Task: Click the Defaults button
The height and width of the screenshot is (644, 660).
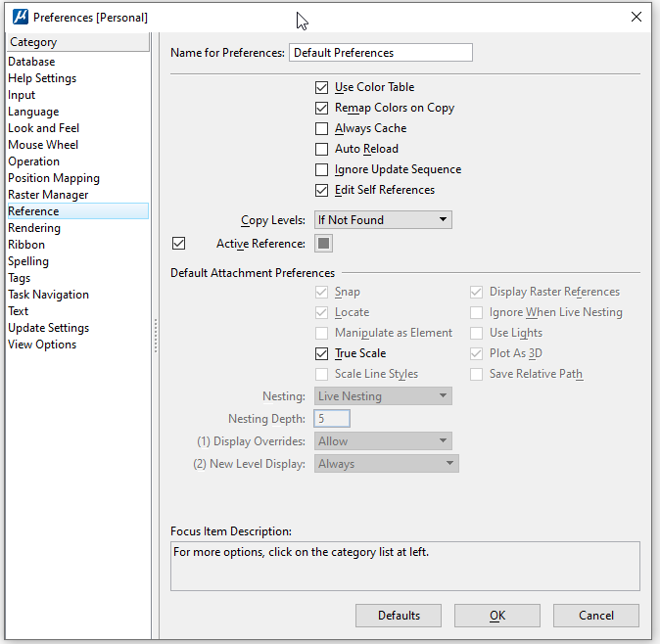Action: 400,616
